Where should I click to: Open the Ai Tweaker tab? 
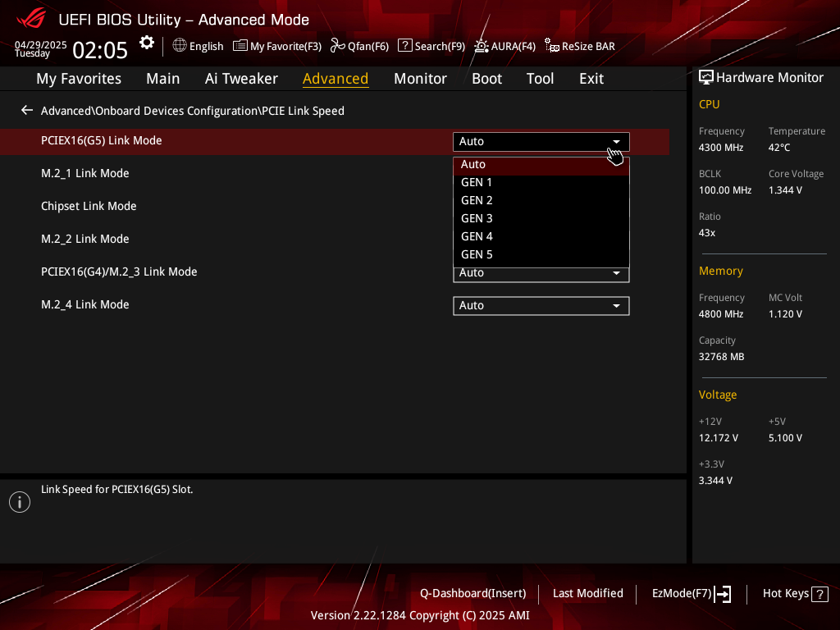tap(241, 79)
